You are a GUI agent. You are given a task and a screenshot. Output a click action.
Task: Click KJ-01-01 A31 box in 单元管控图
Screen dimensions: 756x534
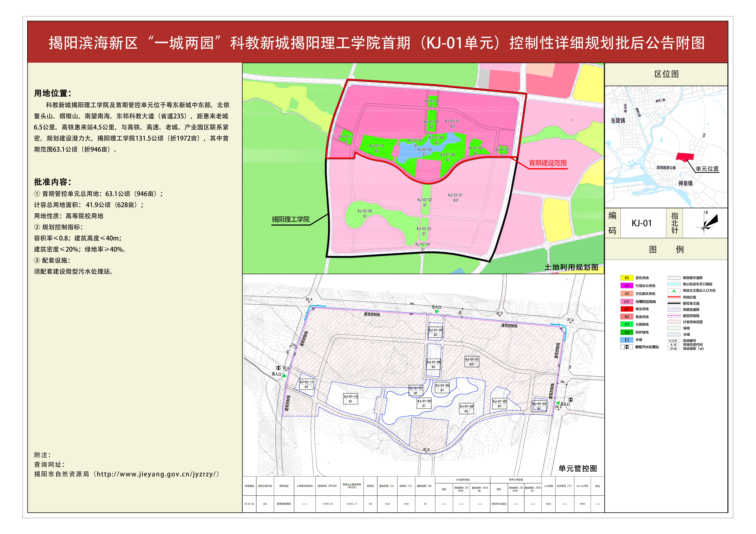pyautogui.click(x=472, y=362)
